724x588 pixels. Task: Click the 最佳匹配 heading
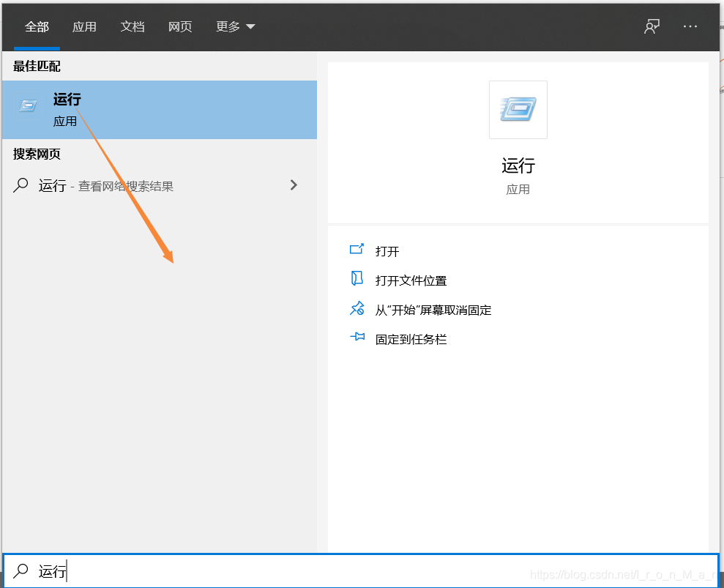pos(37,67)
